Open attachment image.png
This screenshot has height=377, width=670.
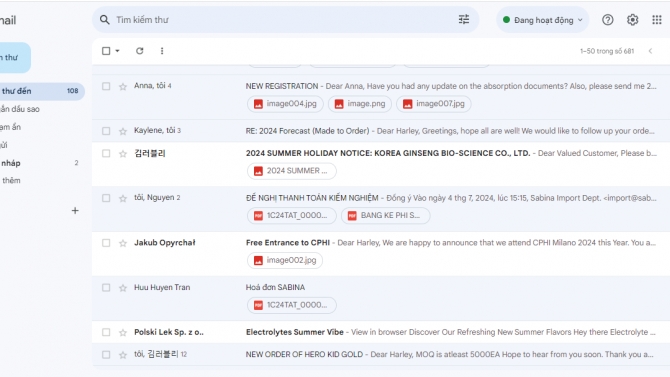pos(360,104)
